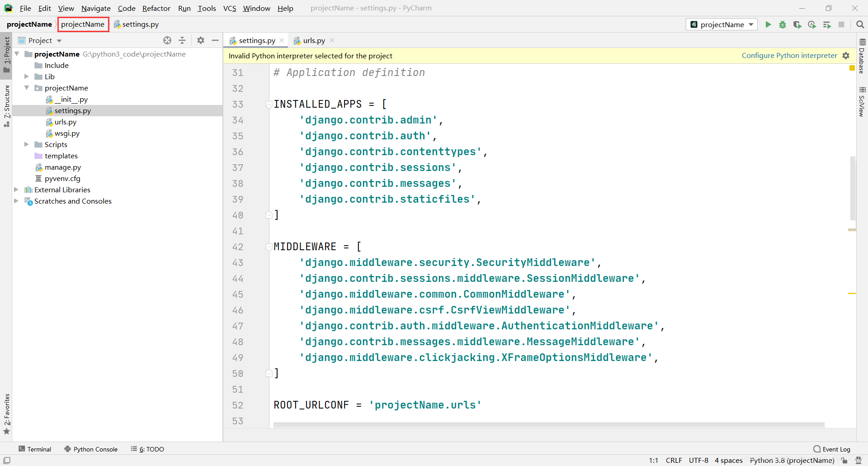Viewport: 868px width, 466px height.
Task: Click Configure Python interpreter link
Action: tap(789, 55)
